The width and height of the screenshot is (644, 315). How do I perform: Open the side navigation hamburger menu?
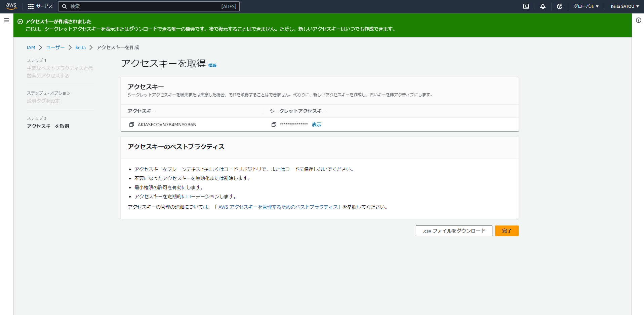click(x=7, y=20)
